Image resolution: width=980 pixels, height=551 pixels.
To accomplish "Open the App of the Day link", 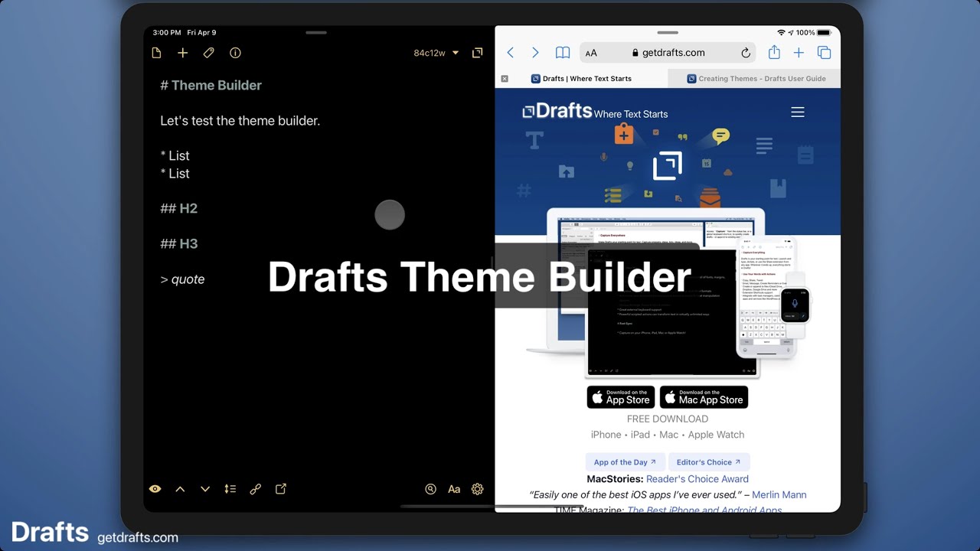I will 625,462.
